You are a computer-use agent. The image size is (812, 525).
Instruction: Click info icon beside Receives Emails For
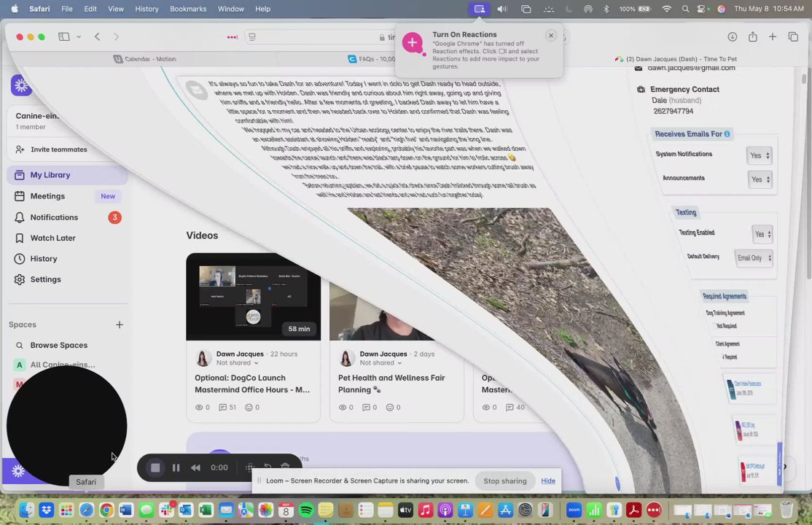727,134
